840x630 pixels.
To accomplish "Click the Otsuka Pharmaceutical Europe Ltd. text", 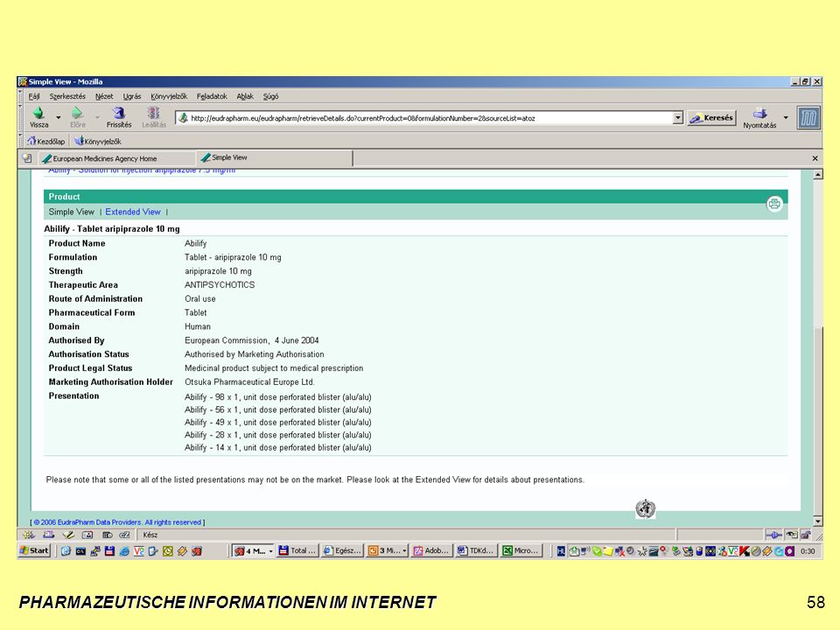I will point(249,382).
